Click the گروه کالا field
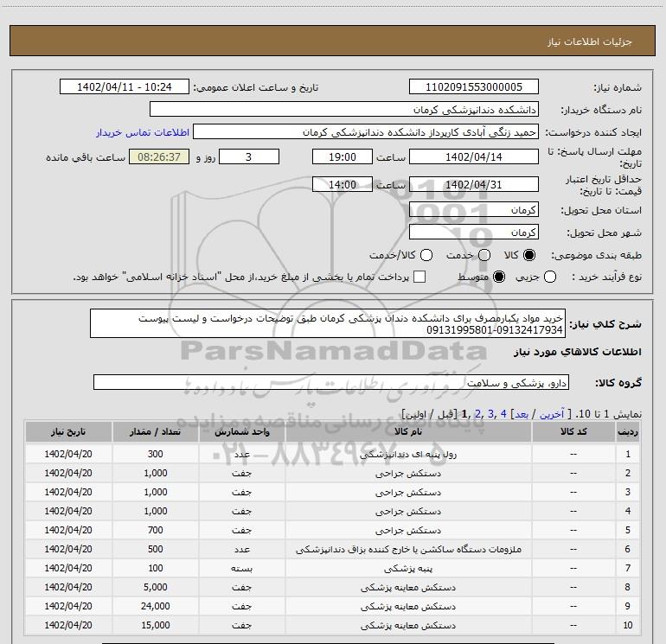666x644 pixels. pyautogui.click(x=331, y=382)
